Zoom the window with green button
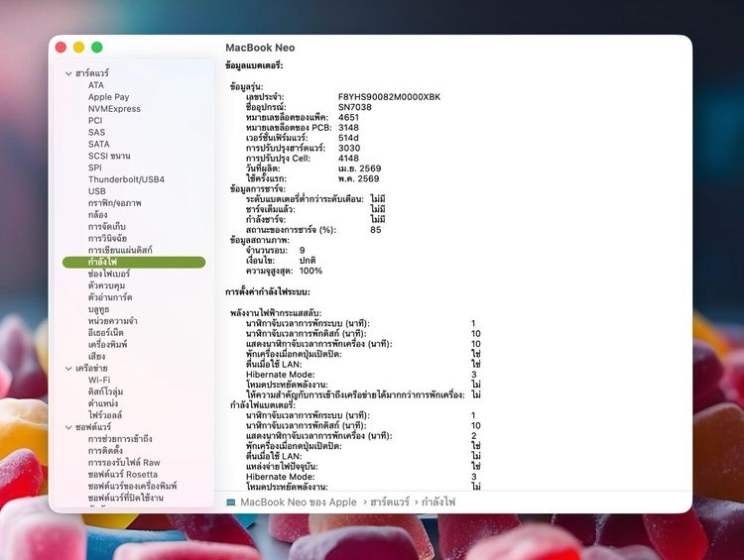744x560 pixels. click(x=97, y=48)
